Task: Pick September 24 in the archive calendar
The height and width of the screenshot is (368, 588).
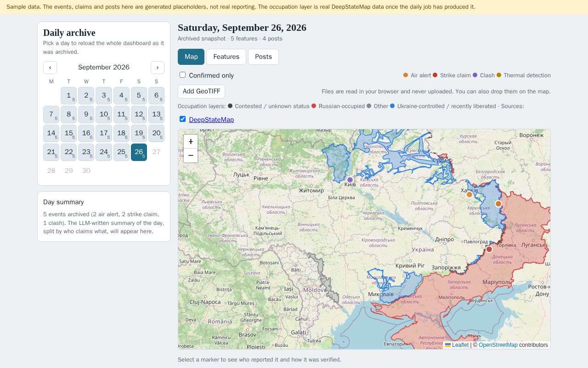Action: point(104,152)
